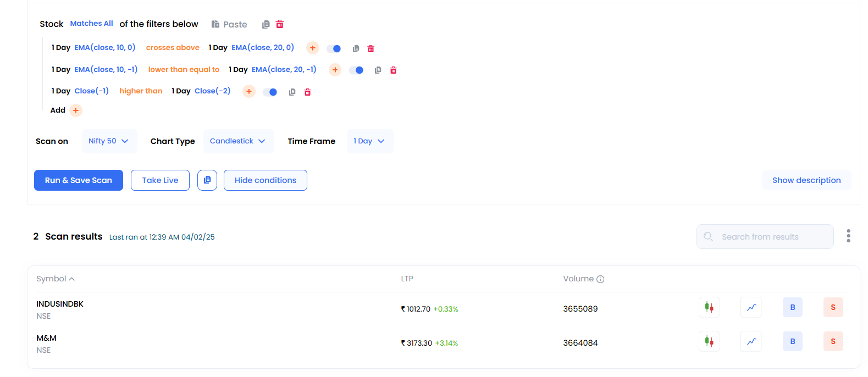Open INDUSINDBK symbol link
The width and height of the screenshot is (868, 377).
[60, 304]
